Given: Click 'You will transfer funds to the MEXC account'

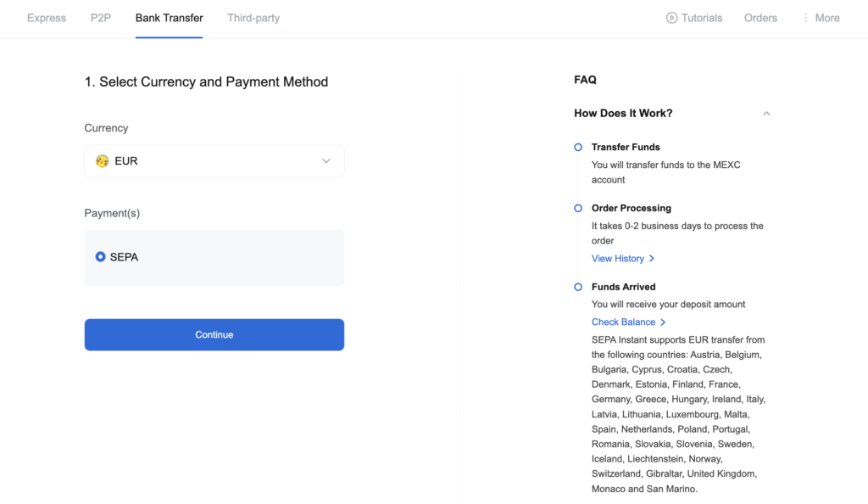Looking at the screenshot, I should pos(666,172).
